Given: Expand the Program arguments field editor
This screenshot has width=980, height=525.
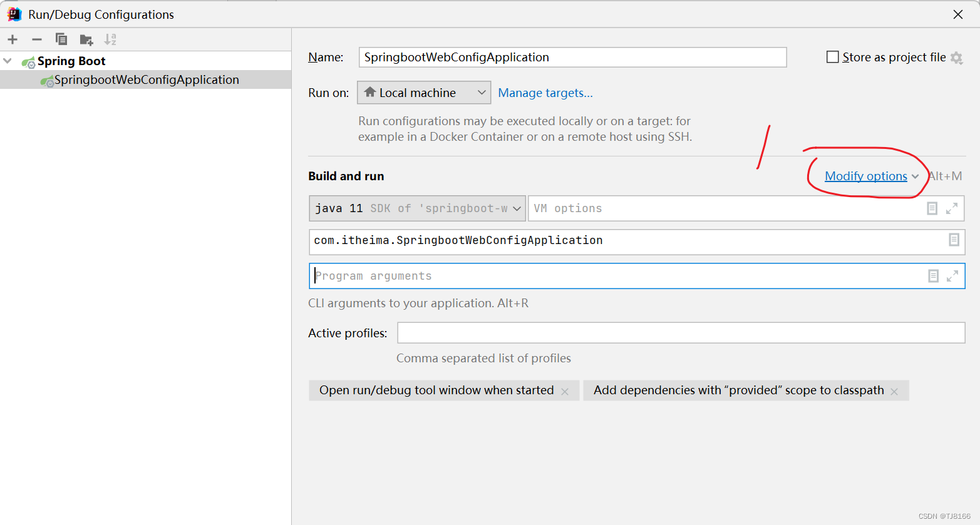Looking at the screenshot, I should coord(952,275).
